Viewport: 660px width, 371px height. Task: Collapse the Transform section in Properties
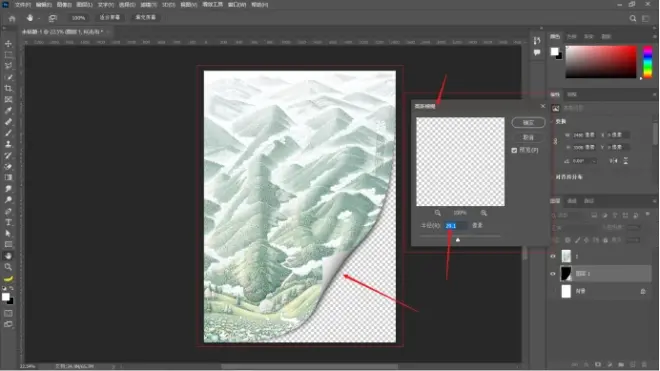click(x=552, y=121)
